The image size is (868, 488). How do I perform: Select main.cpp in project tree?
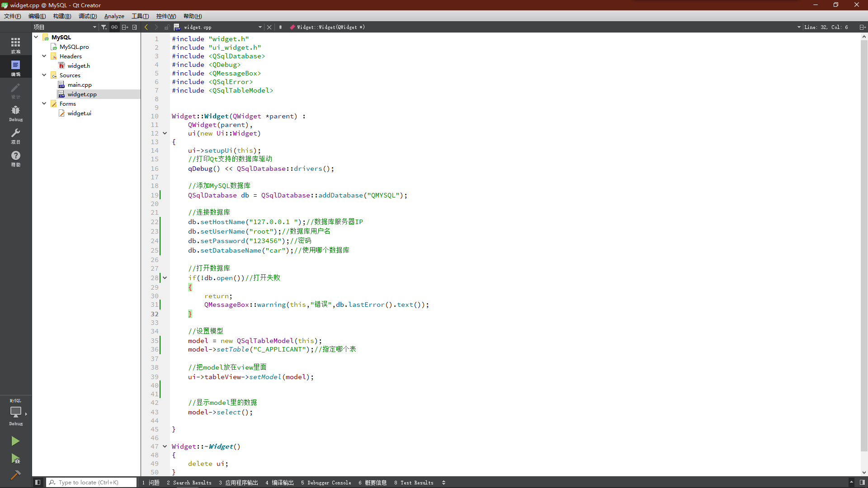tap(80, 84)
